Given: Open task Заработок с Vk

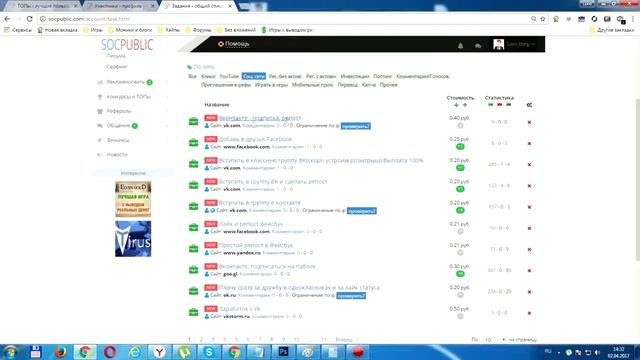Looking at the screenshot, I should 239,309.
